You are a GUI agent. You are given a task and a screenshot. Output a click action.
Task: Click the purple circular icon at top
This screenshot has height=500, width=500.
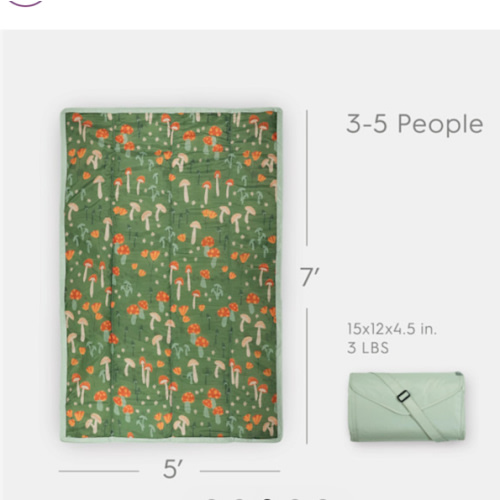click(26, 3)
